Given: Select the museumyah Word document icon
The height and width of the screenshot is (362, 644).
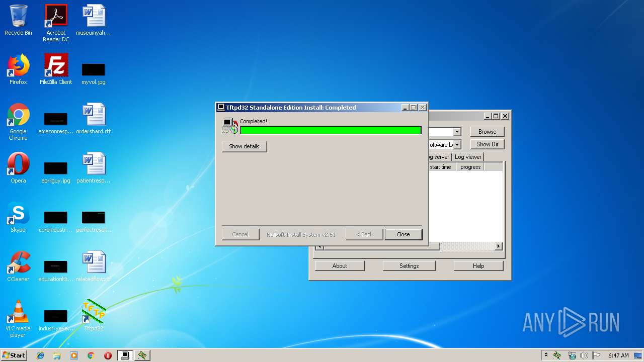Looking at the screenshot, I should point(94,20).
